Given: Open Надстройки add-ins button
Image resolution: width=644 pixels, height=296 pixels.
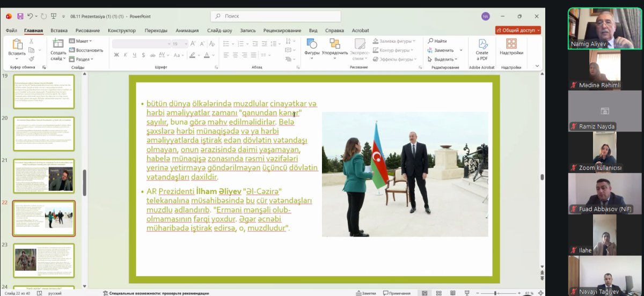Looking at the screenshot, I should [511, 45].
